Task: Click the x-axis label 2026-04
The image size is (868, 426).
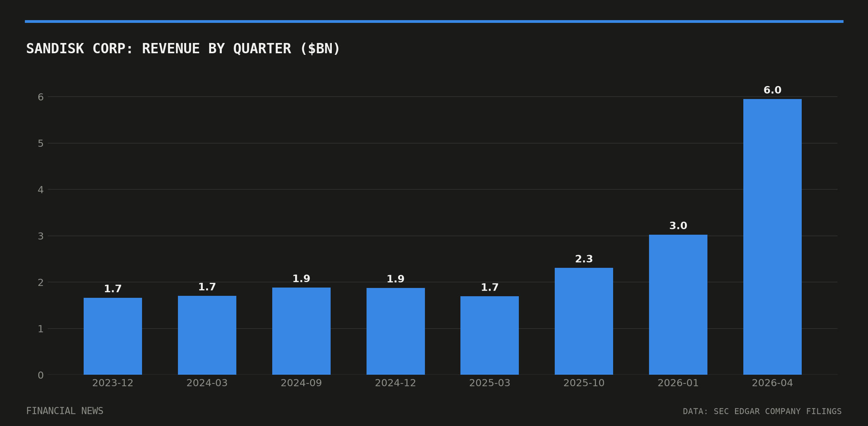Action: (x=773, y=383)
